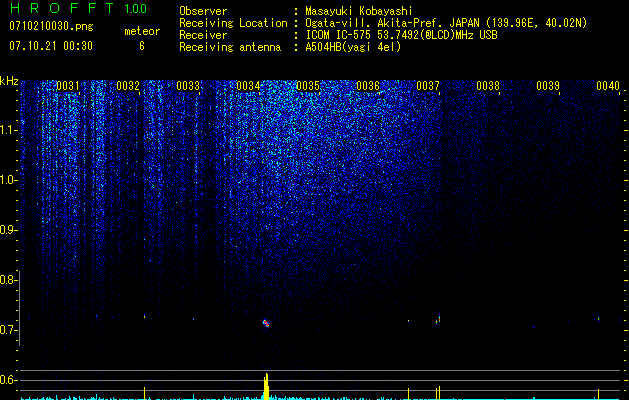Screen dimensions: 629x400
Task: Click the Receiving Location label
Action: pyautogui.click(x=233, y=23)
